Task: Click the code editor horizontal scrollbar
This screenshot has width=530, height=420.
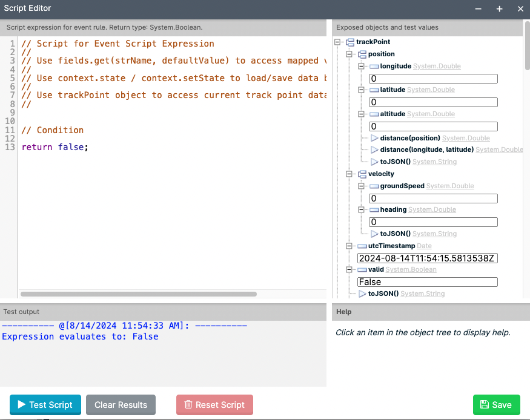Action: (x=139, y=294)
